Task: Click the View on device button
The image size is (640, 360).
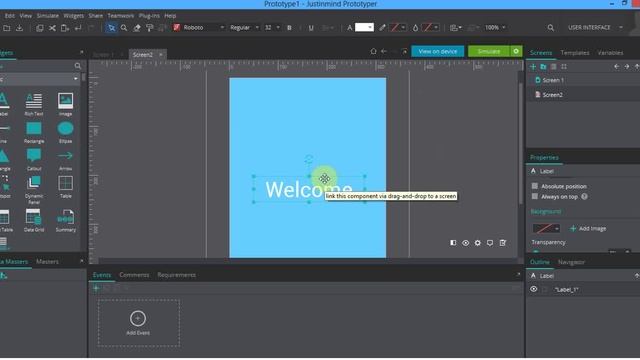Action: point(438,51)
